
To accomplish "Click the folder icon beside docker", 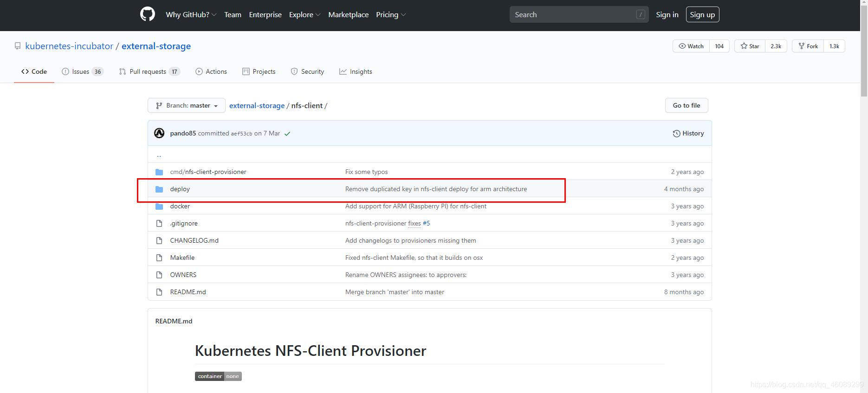I will (159, 206).
